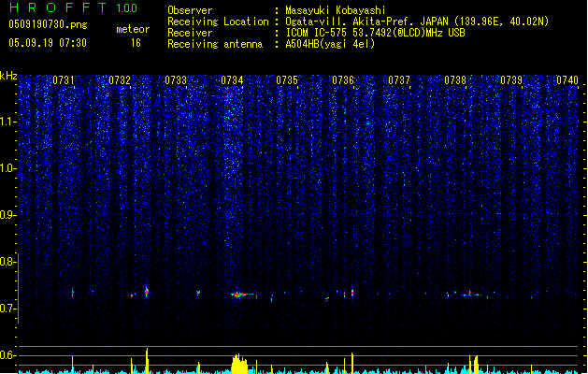Click the Receiving Location label

pos(218,22)
